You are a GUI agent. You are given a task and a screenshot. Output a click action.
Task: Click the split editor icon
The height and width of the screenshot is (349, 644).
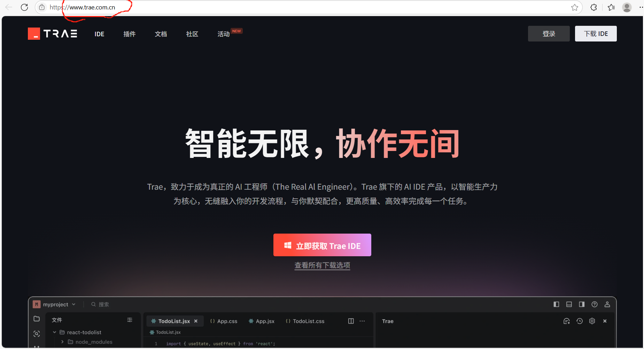[351, 321]
